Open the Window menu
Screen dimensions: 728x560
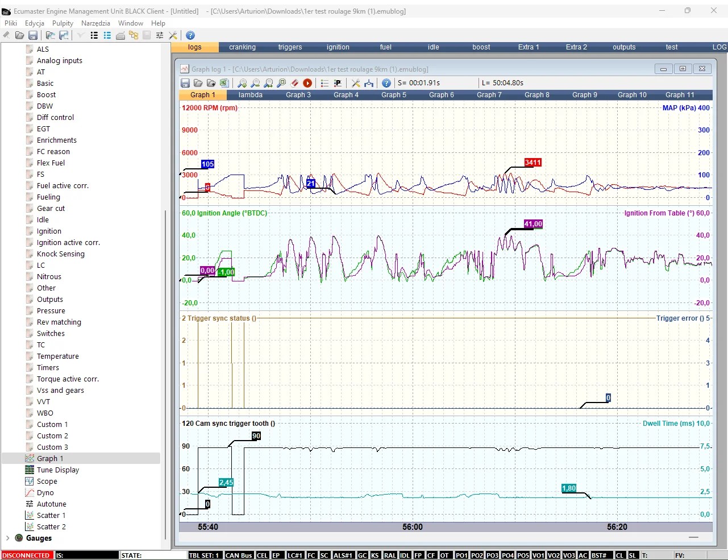coord(131,23)
